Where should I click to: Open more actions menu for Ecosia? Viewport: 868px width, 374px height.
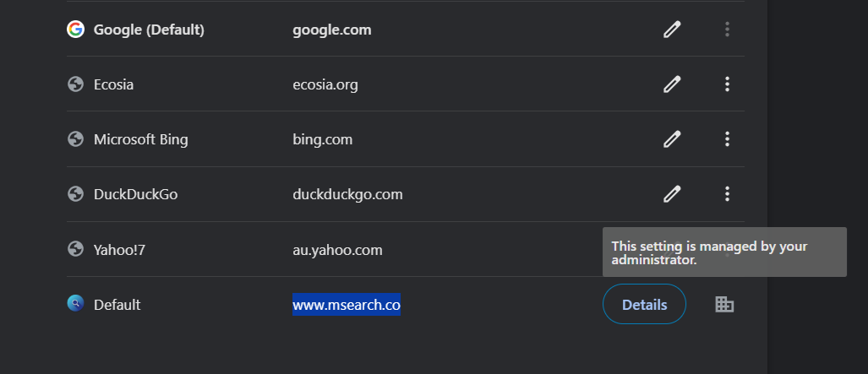tap(727, 84)
